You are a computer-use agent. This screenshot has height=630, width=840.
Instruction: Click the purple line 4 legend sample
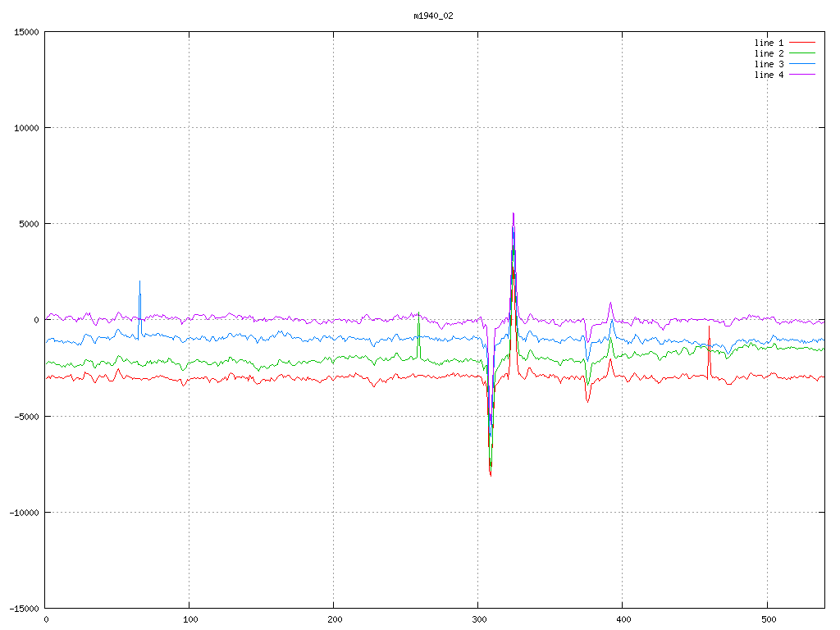(x=802, y=75)
